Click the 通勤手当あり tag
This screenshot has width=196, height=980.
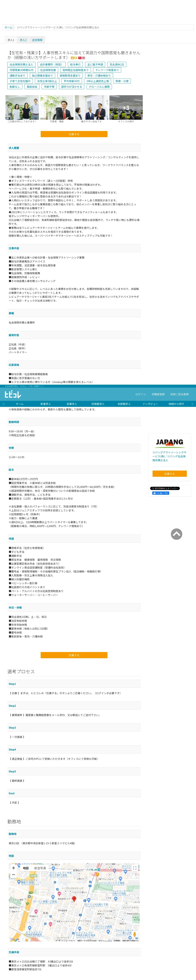coord(17,76)
